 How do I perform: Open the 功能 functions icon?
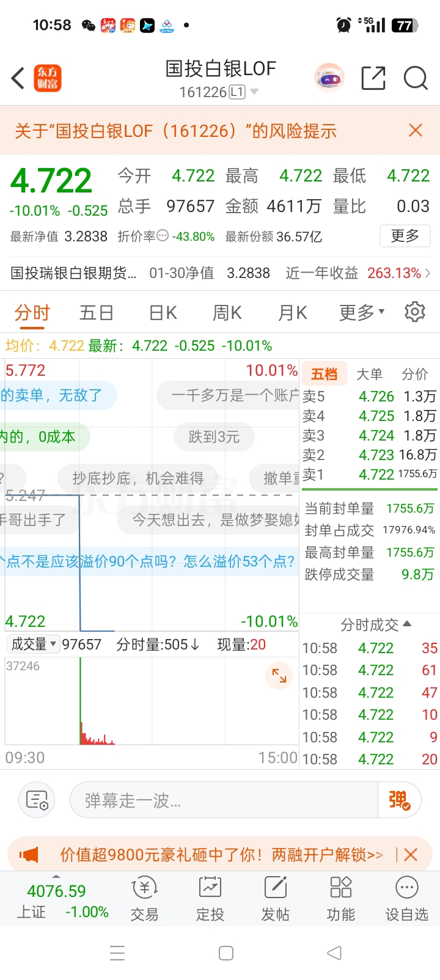point(341,899)
